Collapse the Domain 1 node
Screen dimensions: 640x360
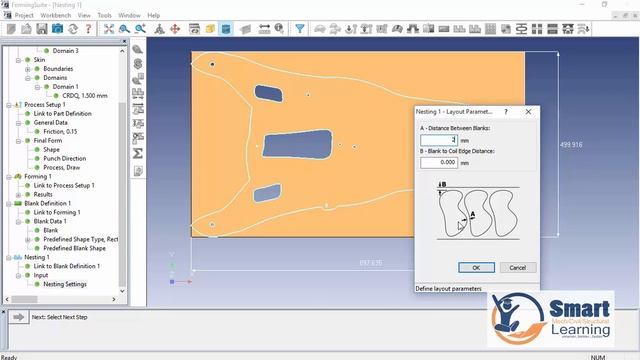[x=37, y=87]
